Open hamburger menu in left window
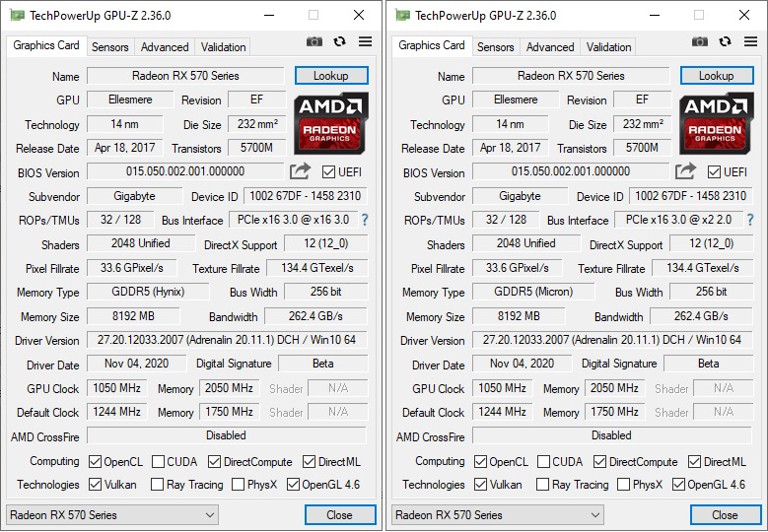The height and width of the screenshot is (532, 768). coord(365,41)
